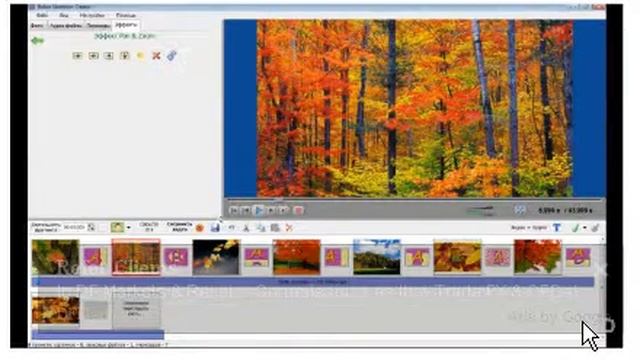This screenshot has width=640, height=360.
Task: Click the green check mark icon
Action: point(576,228)
